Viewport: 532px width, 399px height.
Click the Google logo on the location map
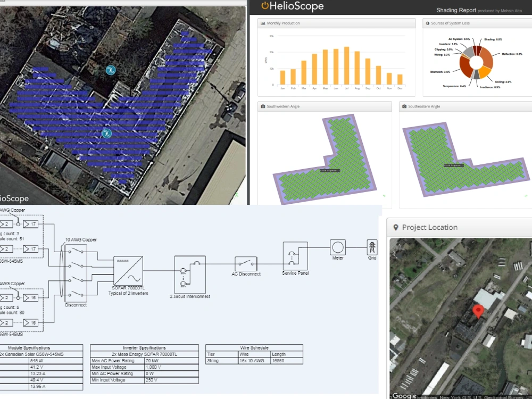tap(404, 395)
